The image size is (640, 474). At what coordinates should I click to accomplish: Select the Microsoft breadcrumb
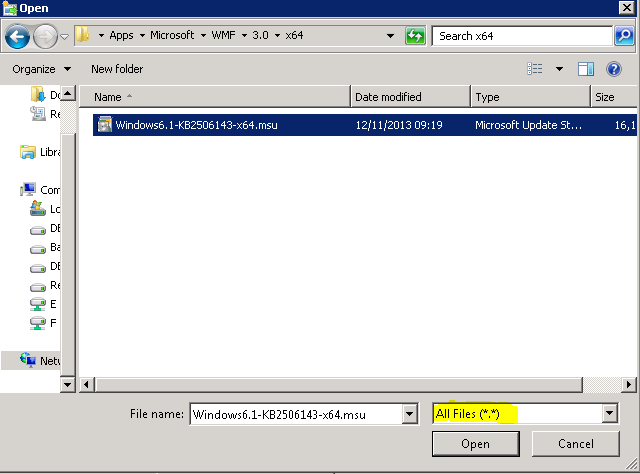pyautogui.click(x=172, y=36)
